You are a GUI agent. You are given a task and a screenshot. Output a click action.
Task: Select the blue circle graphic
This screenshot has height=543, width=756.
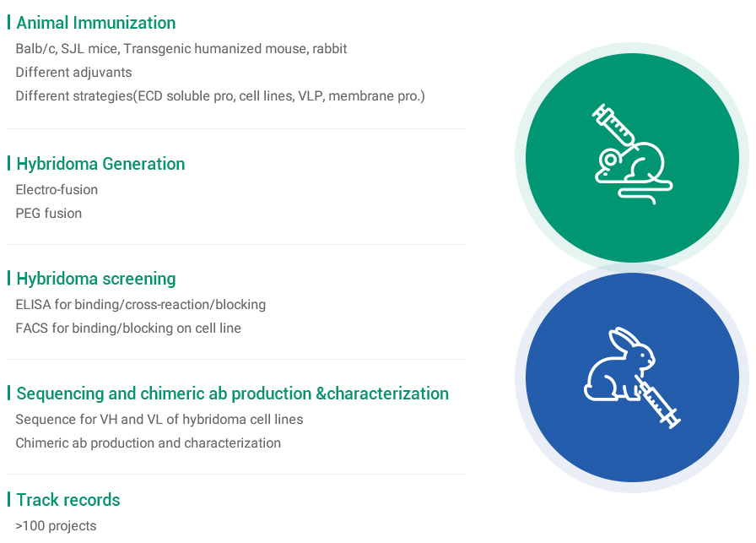tap(632, 377)
